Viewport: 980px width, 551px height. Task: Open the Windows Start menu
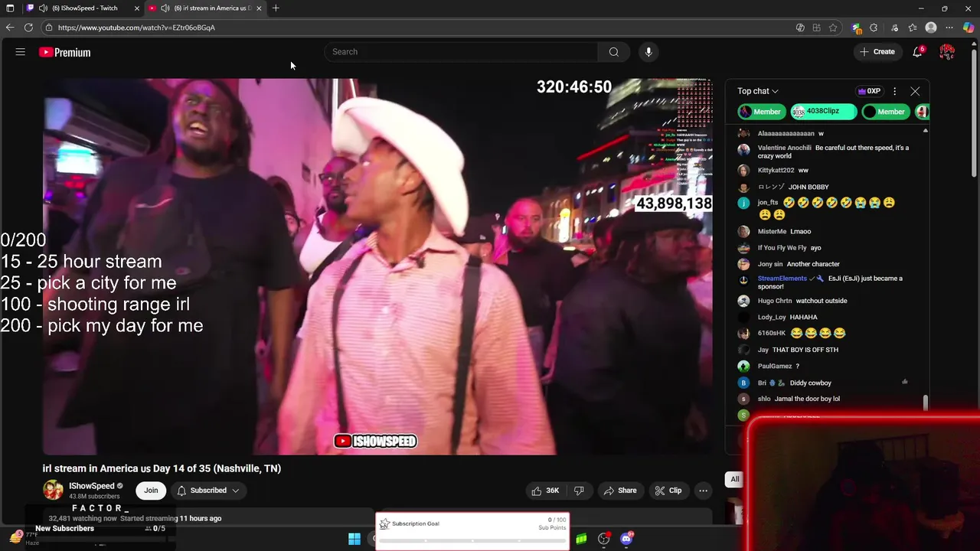(x=354, y=539)
